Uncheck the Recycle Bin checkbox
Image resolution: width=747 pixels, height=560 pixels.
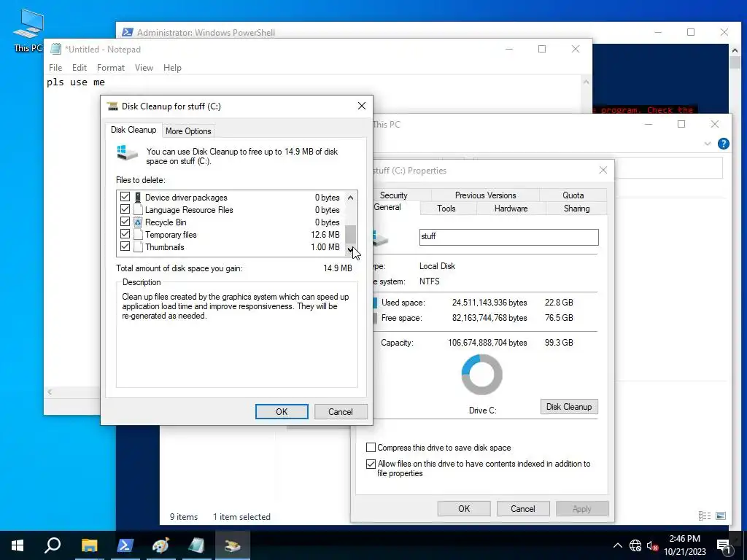point(125,222)
